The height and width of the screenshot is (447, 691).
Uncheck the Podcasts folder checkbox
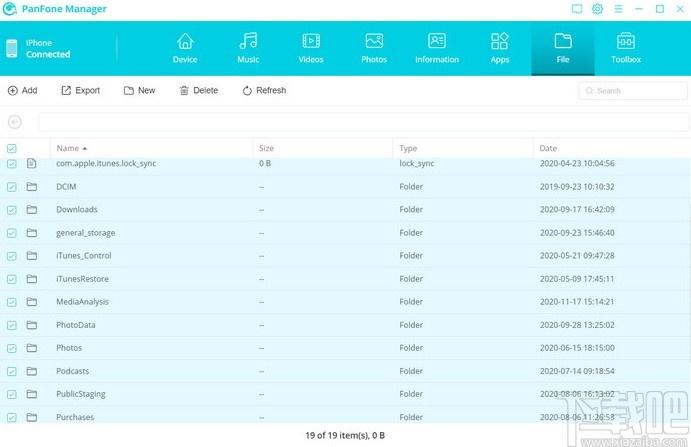(x=12, y=372)
